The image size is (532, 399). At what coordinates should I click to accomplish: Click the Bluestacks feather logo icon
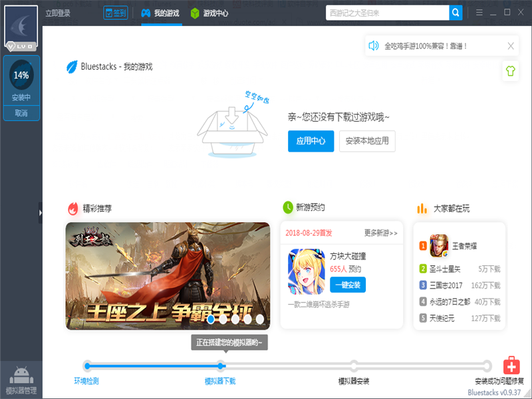(72, 66)
